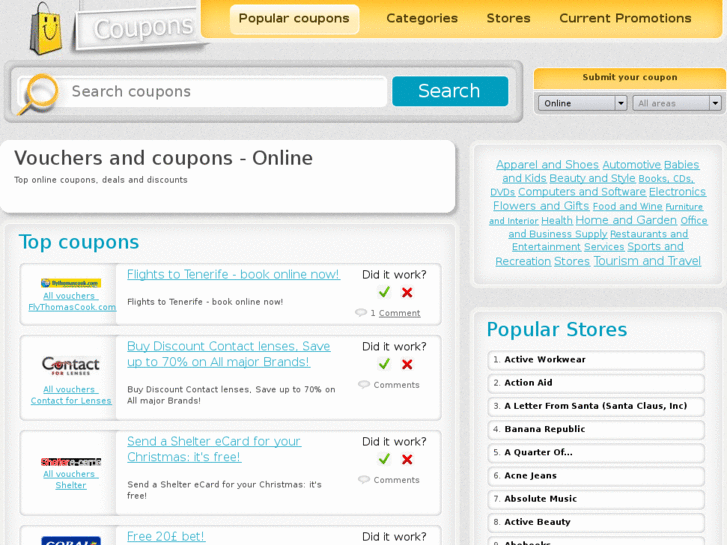Click the yellow shopping bag logo
Screen dimensions: 727x545
45,29
